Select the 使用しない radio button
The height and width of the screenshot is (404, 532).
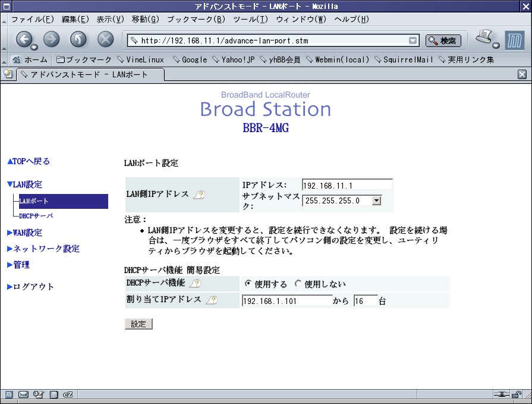(x=298, y=283)
